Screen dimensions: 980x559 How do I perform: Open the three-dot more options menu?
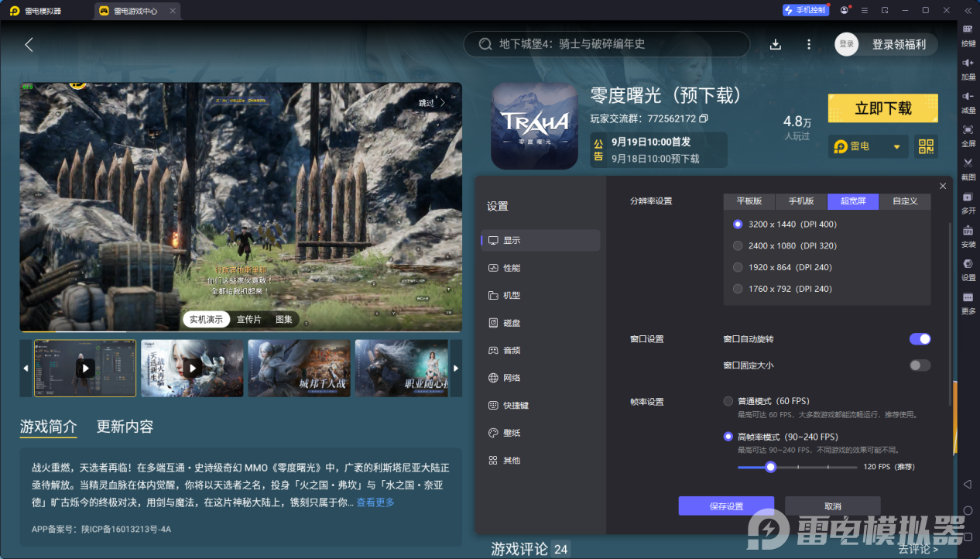click(809, 44)
